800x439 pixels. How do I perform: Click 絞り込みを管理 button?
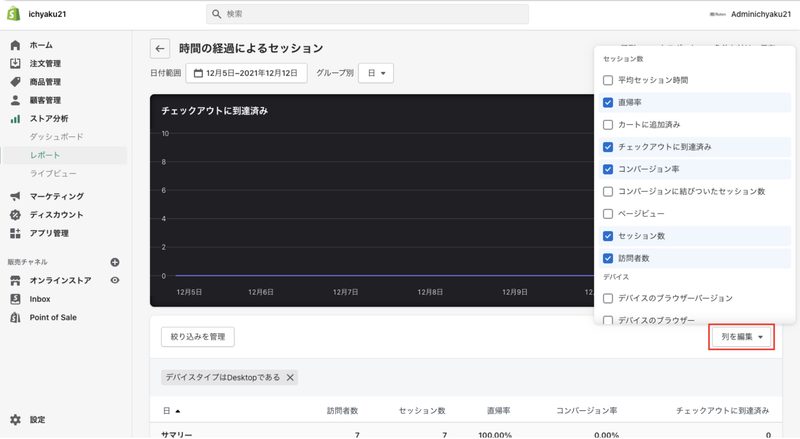pos(198,337)
